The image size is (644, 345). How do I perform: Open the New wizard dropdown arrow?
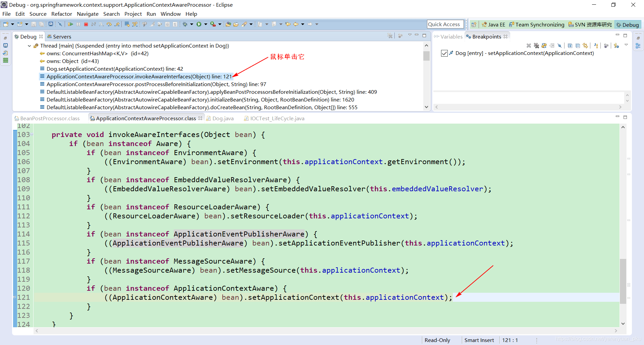tap(12, 24)
